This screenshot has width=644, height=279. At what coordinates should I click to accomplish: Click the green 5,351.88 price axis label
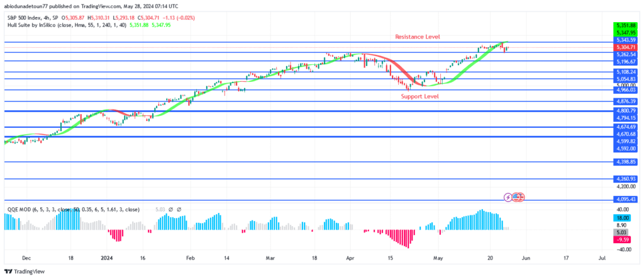(x=626, y=26)
